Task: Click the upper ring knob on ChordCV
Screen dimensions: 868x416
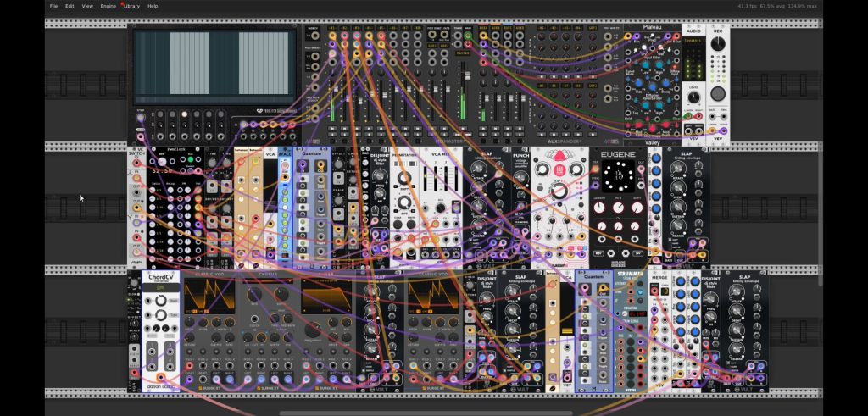Action: click(x=160, y=301)
